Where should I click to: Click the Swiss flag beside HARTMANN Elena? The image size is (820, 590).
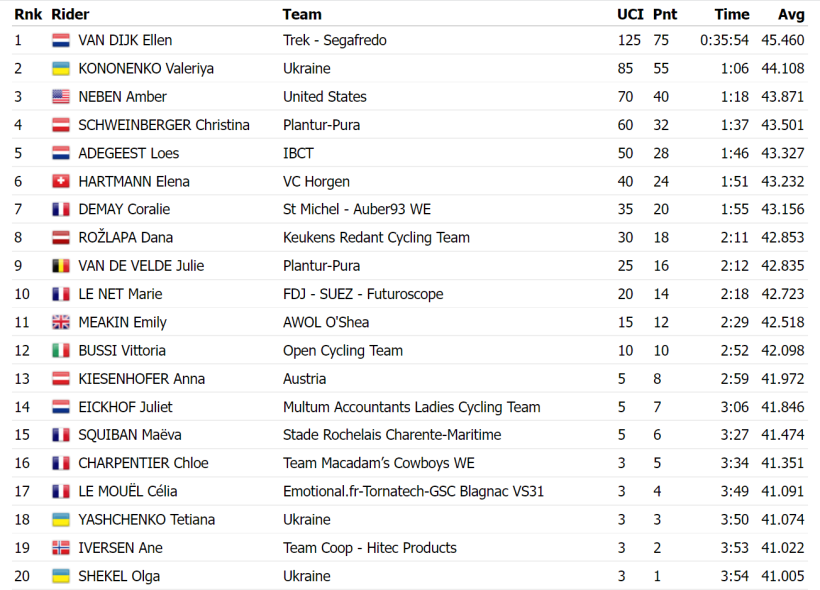click(x=61, y=181)
